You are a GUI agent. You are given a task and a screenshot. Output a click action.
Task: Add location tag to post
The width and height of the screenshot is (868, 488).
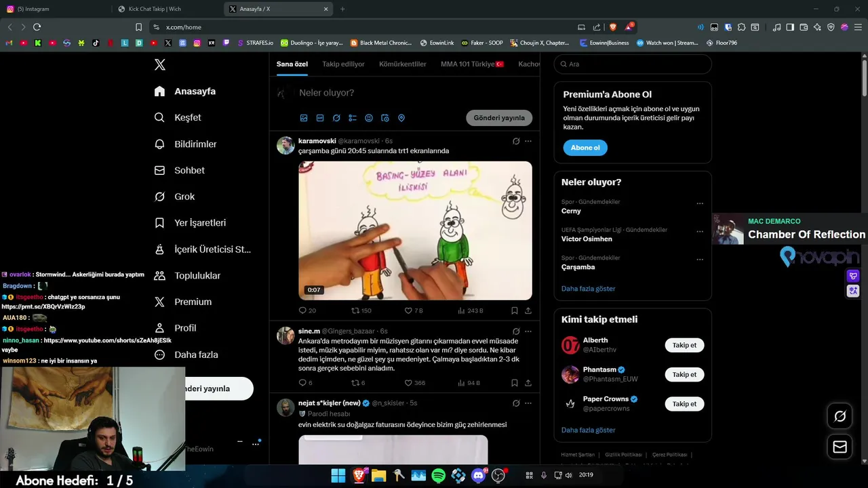coord(401,118)
